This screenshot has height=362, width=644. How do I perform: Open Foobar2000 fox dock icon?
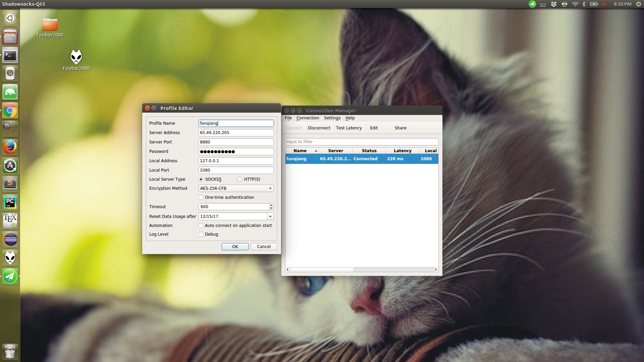10,258
